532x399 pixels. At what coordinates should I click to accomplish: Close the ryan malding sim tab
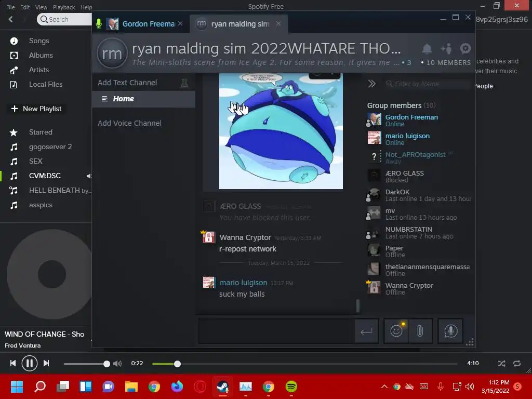[278, 24]
